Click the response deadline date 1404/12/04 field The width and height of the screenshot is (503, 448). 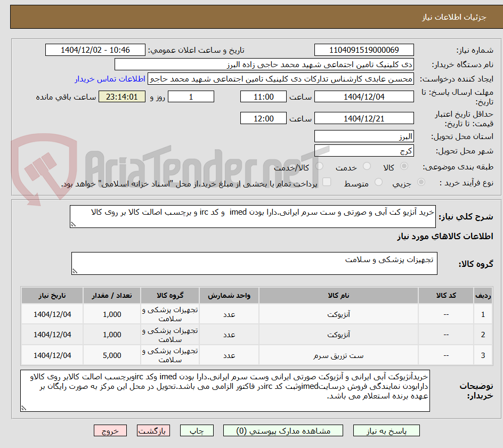click(364, 96)
